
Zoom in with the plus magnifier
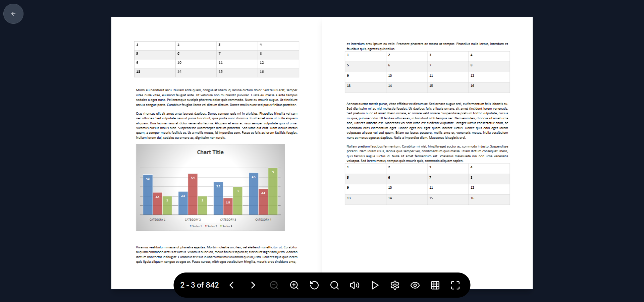pos(294,285)
